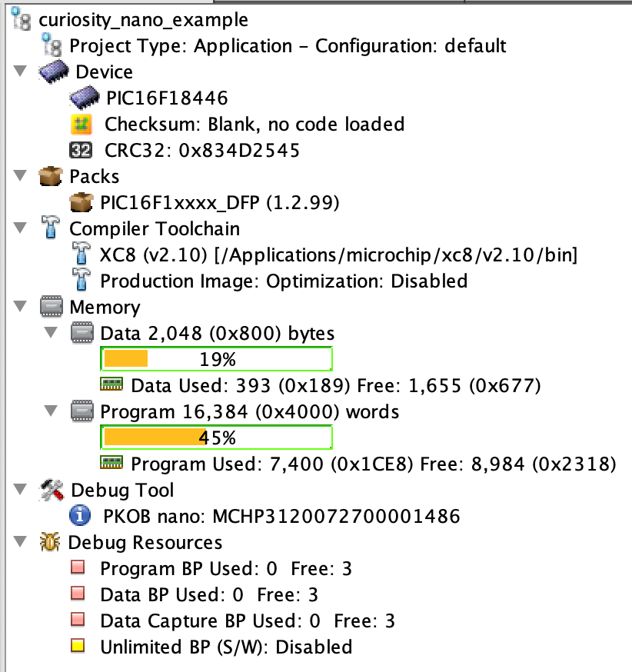Click Production Image Optimization Disabled entry
Screen dimensions: 632x672
[283, 281]
